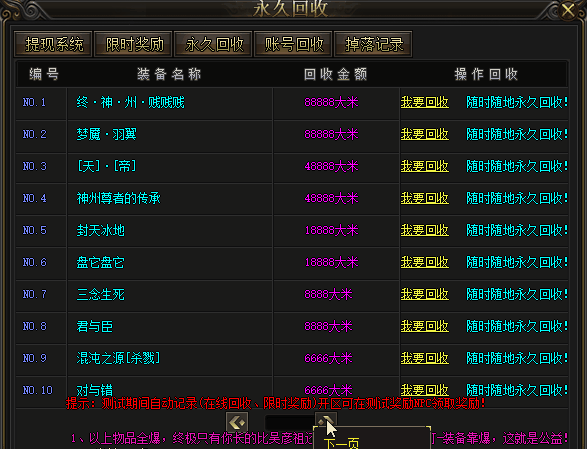587x449 pixels.
Task: Click 我要回收 in the 对与错 row
Action: 425,390
